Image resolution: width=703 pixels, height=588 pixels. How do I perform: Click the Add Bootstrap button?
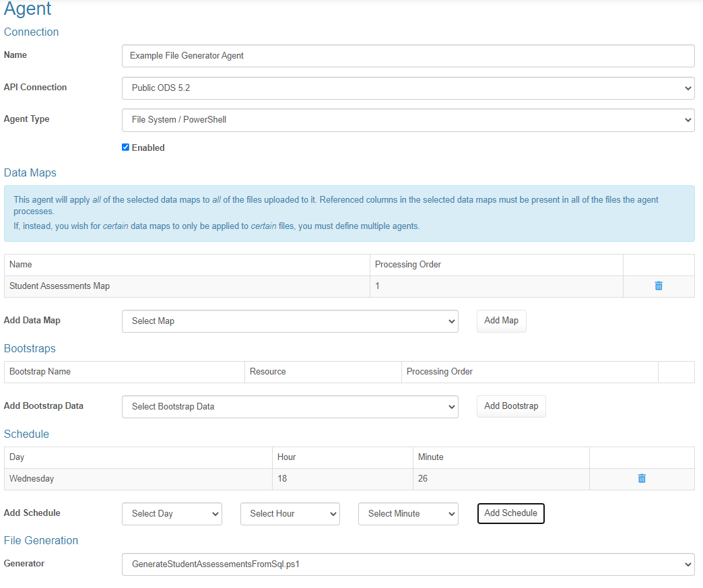(x=511, y=406)
